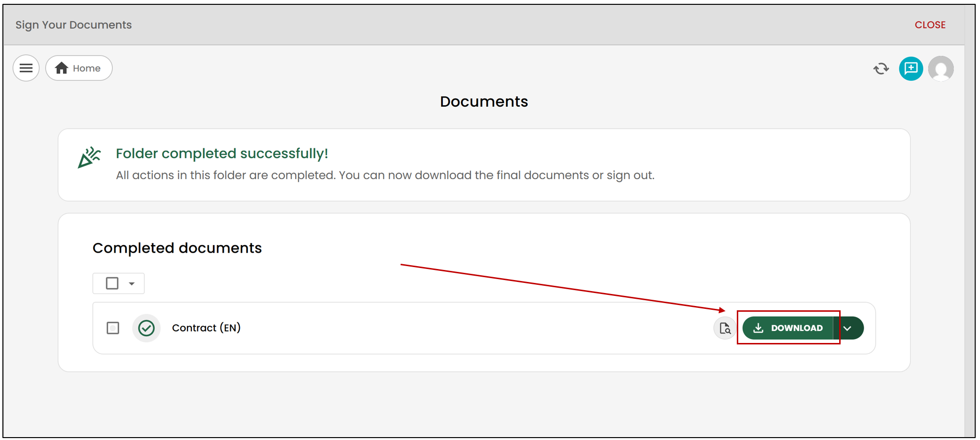Open the hamburger menu
Image resolution: width=980 pixels, height=440 pixels.
click(x=26, y=68)
